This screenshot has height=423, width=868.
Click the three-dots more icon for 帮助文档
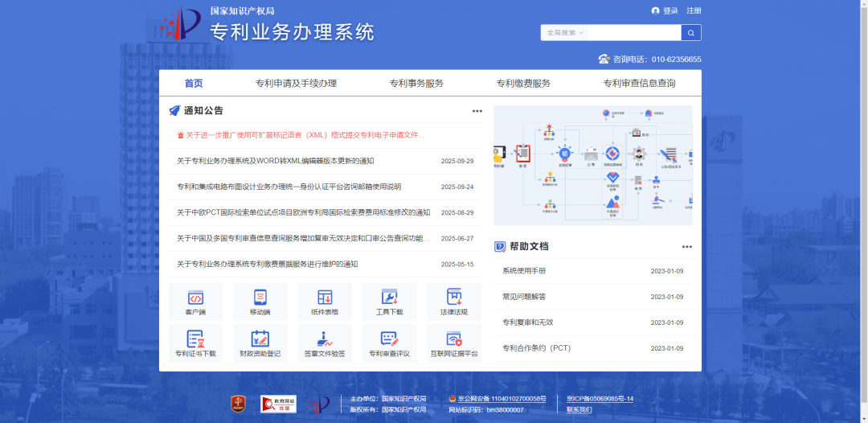(687, 247)
